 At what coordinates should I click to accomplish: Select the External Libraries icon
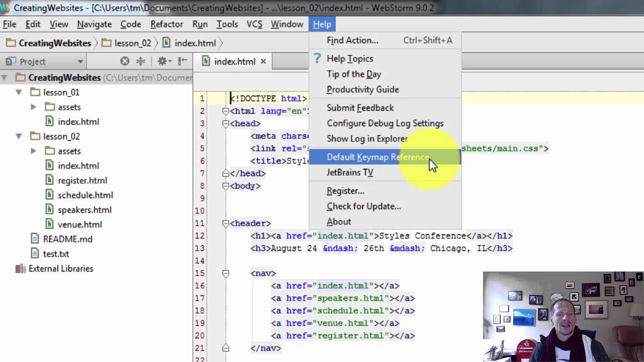(x=21, y=268)
